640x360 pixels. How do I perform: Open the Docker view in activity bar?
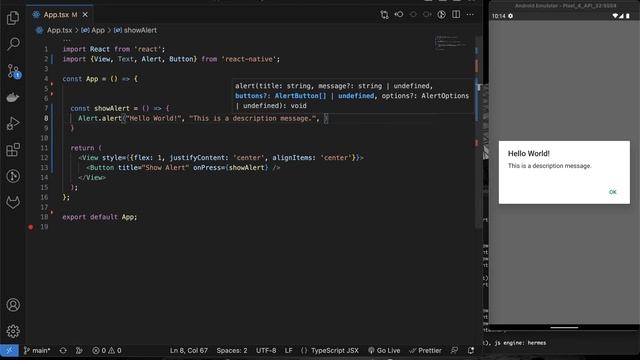tap(13, 97)
